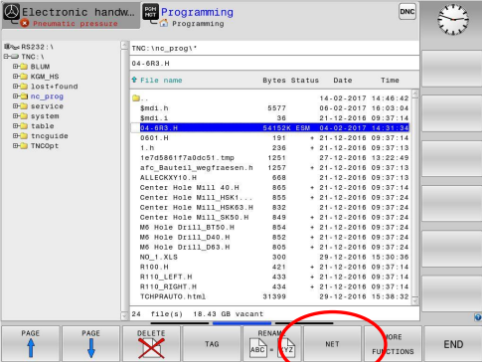Select the Electronic handwheel mode tab
The width and height of the screenshot is (482, 362).
click(x=71, y=15)
